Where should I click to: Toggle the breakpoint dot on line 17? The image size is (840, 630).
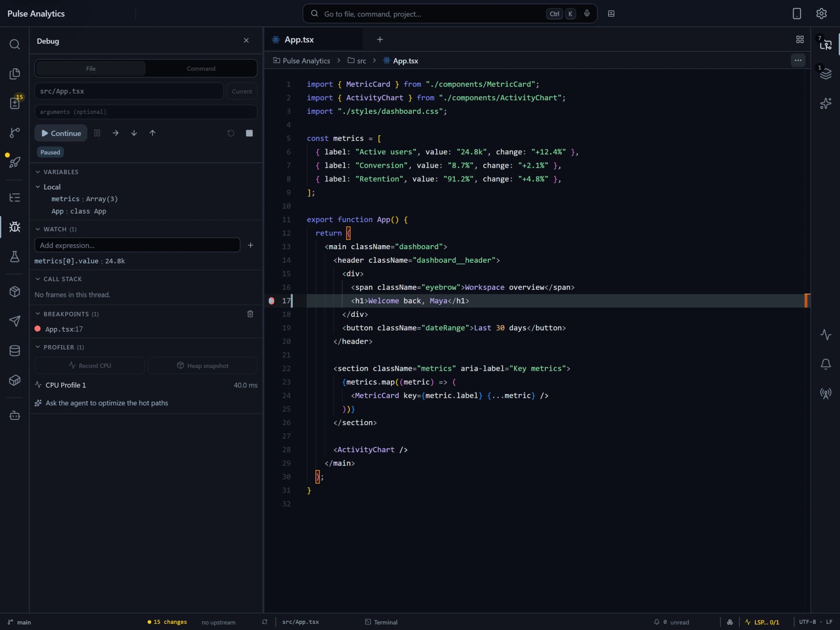271,301
